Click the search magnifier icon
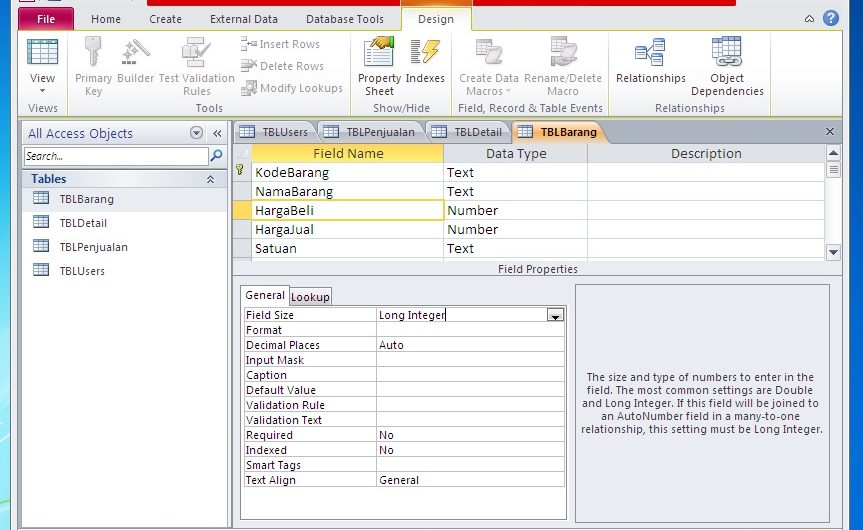 coord(217,156)
